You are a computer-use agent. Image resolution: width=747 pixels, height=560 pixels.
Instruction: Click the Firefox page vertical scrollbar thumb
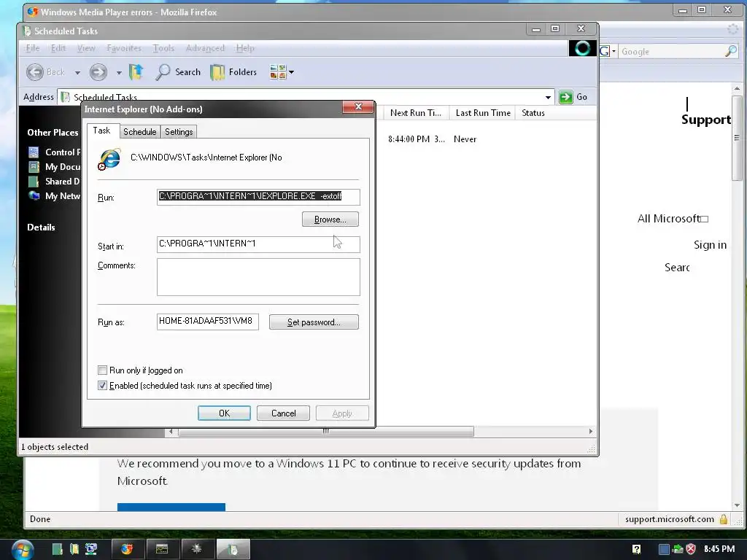coord(737,138)
